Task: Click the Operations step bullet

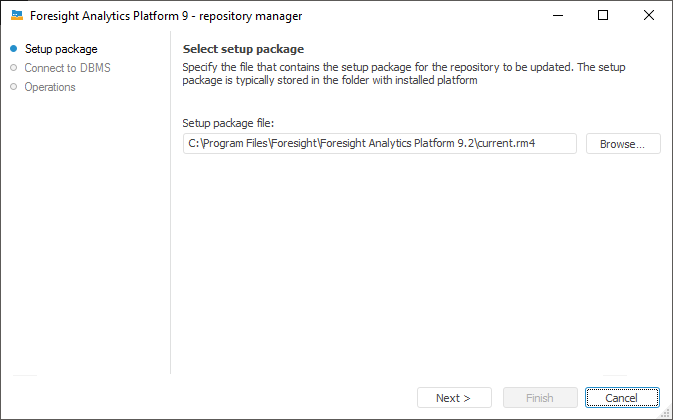Action: pos(14,87)
